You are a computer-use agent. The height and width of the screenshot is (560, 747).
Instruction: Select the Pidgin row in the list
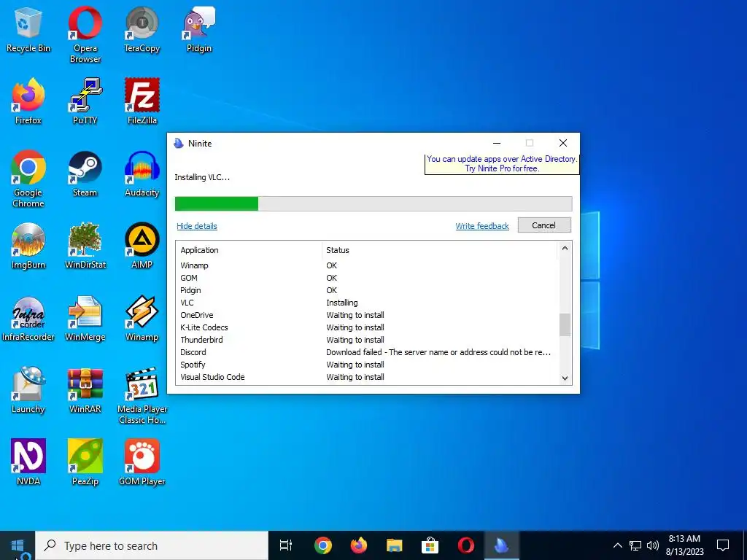367,290
